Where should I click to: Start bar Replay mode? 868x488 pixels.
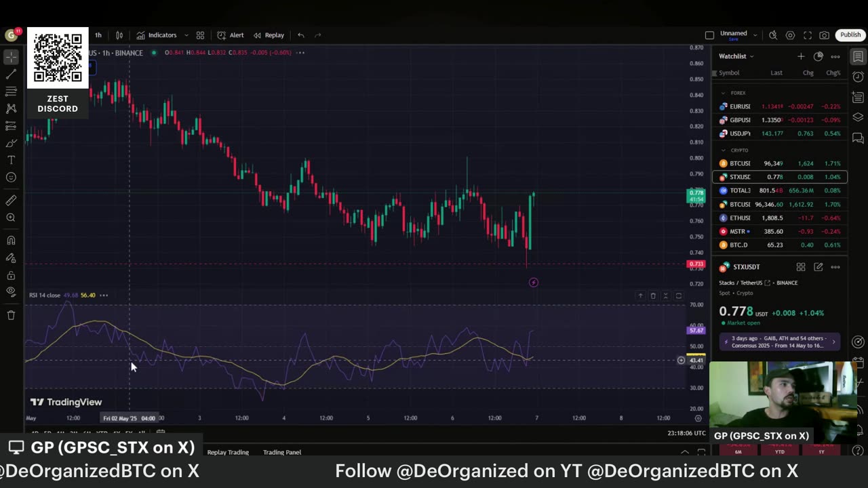pos(269,35)
